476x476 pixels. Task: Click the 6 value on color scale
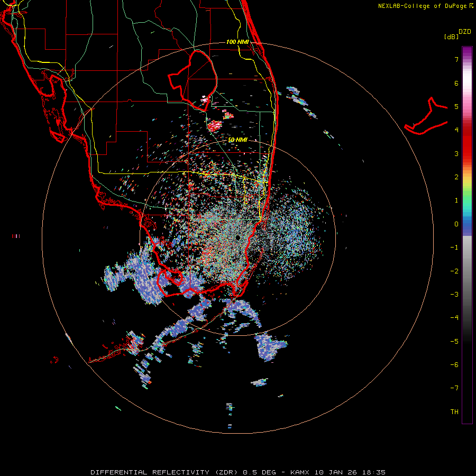(x=456, y=83)
